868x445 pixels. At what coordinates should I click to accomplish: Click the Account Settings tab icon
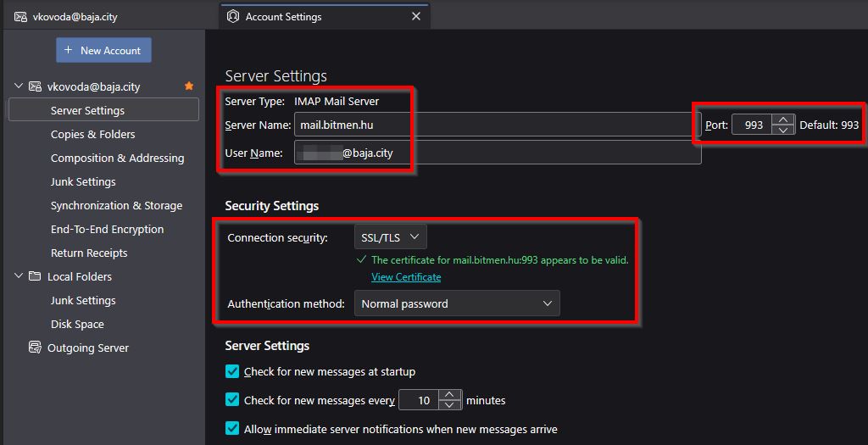point(232,16)
